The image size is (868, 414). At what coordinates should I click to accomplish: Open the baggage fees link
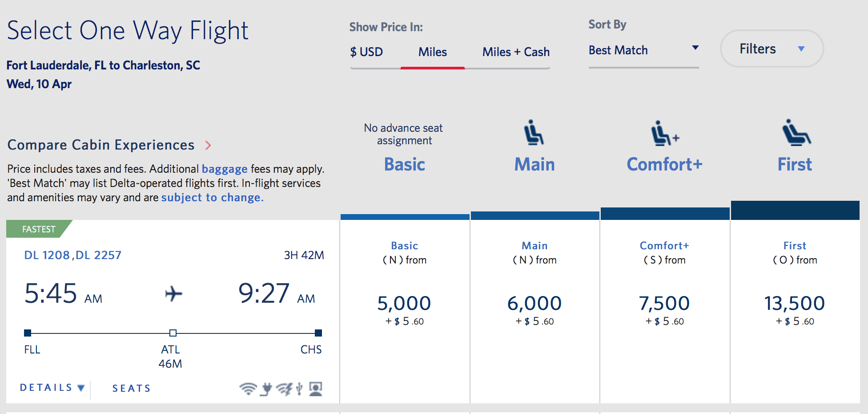(225, 169)
